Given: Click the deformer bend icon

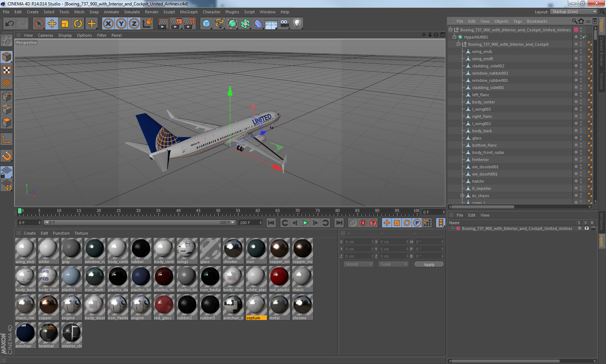Looking at the screenshot, I should [x=258, y=24].
